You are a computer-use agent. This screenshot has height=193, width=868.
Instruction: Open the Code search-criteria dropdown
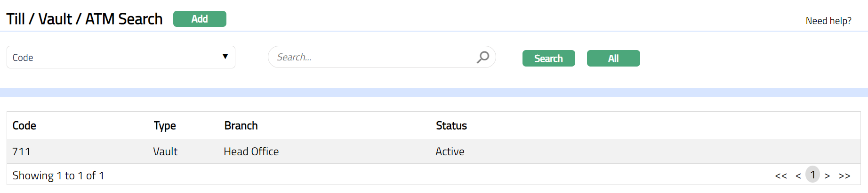tap(121, 57)
